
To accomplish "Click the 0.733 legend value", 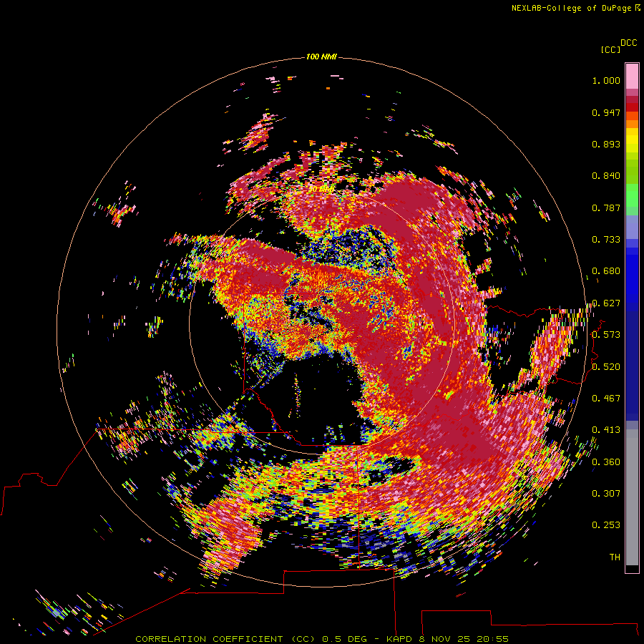I will coord(606,240).
